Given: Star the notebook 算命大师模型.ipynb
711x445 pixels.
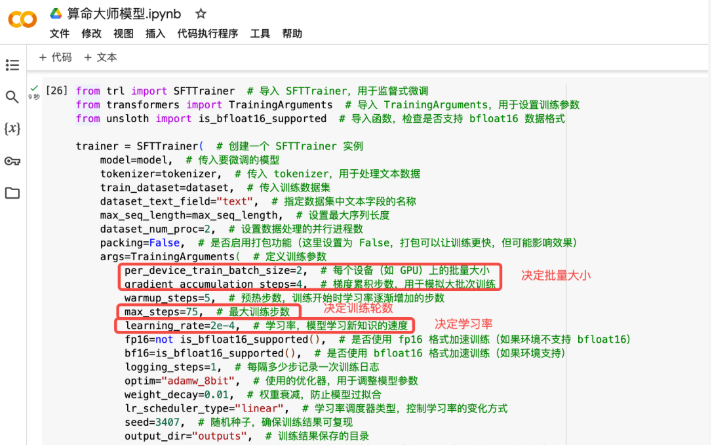Looking at the screenshot, I should (x=201, y=14).
